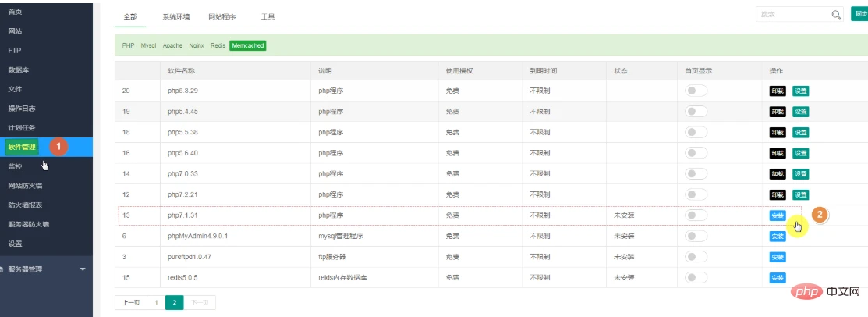Switch to the 工具 tab
Image resolution: width=868 pixels, height=317 pixels.
[268, 16]
